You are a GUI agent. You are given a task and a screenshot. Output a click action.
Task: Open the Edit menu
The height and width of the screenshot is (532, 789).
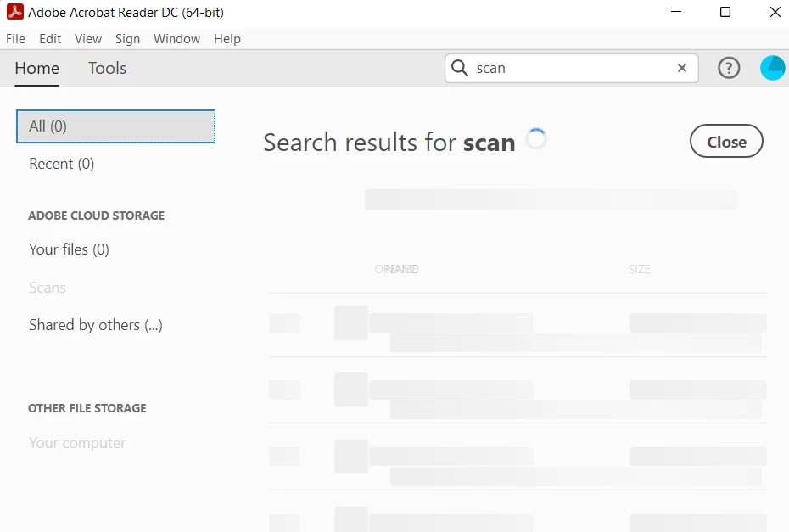tap(50, 39)
